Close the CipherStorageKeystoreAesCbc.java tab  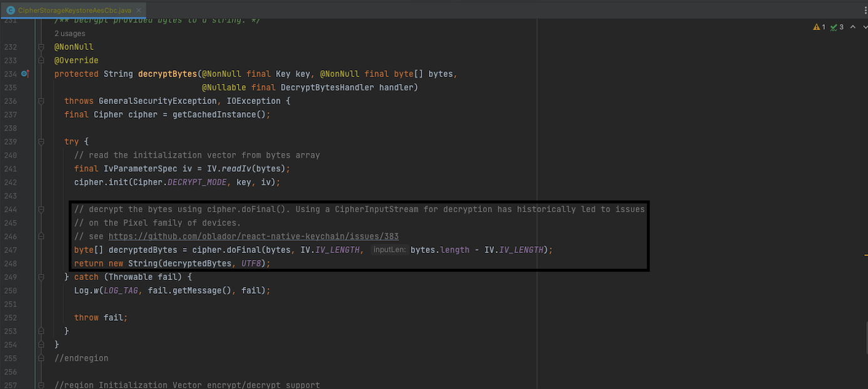[138, 10]
